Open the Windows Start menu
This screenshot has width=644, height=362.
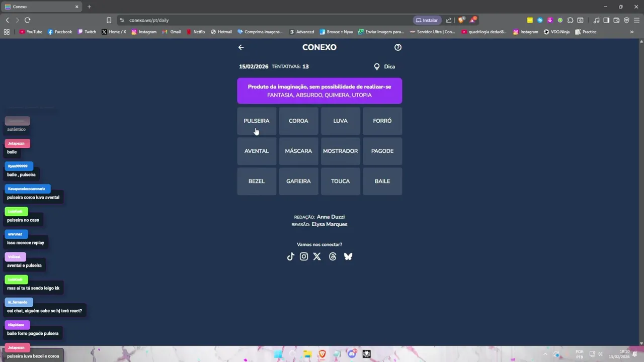coord(278,354)
